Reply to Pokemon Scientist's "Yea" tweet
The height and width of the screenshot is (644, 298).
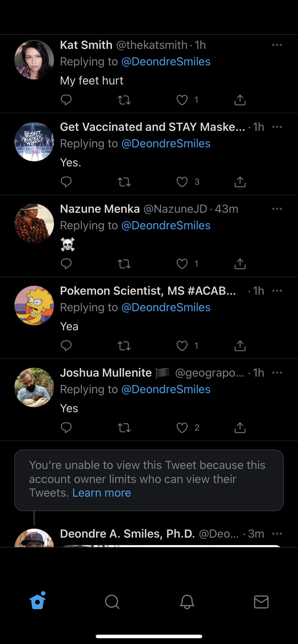pyautogui.click(x=66, y=346)
